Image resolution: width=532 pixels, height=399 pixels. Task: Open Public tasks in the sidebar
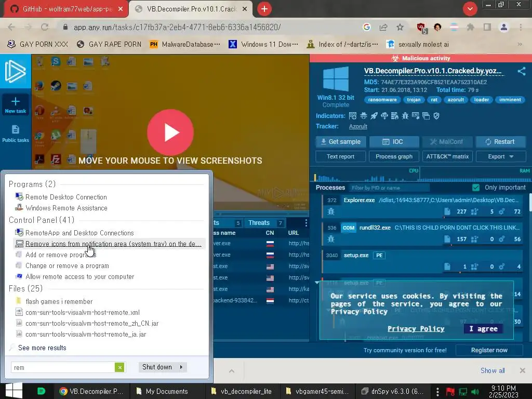pyautogui.click(x=15, y=134)
